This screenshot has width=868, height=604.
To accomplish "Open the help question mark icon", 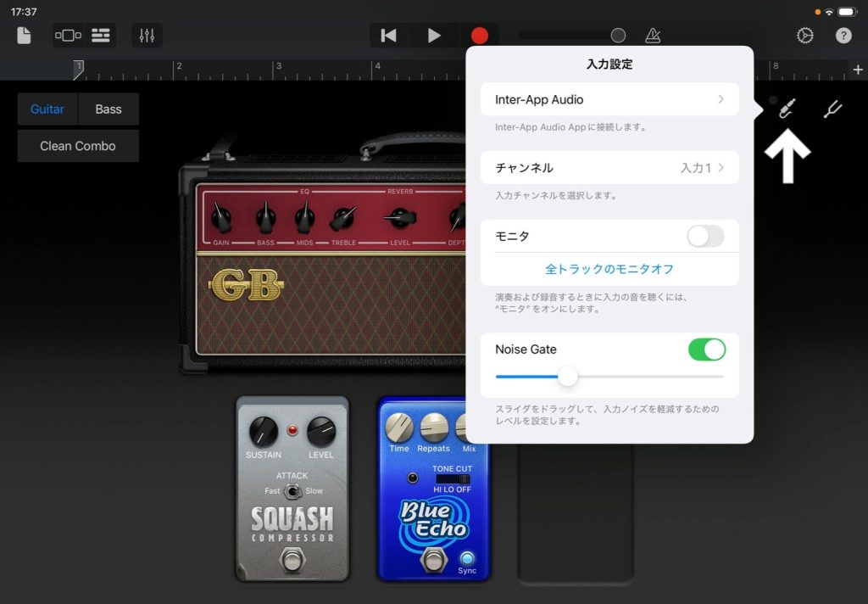I will [x=843, y=36].
